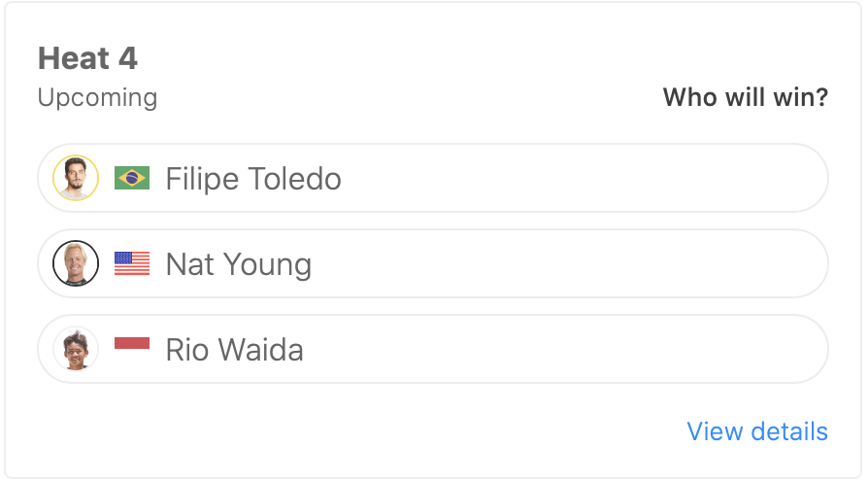
Task: Click the Rio Waida name text
Action: pyautogui.click(x=235, y=350)
